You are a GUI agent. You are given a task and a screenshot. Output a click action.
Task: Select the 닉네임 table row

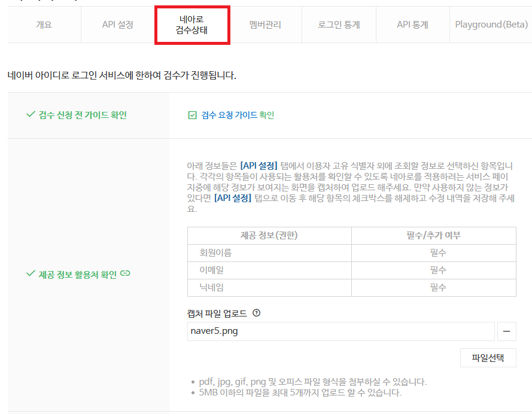[351, 288]
